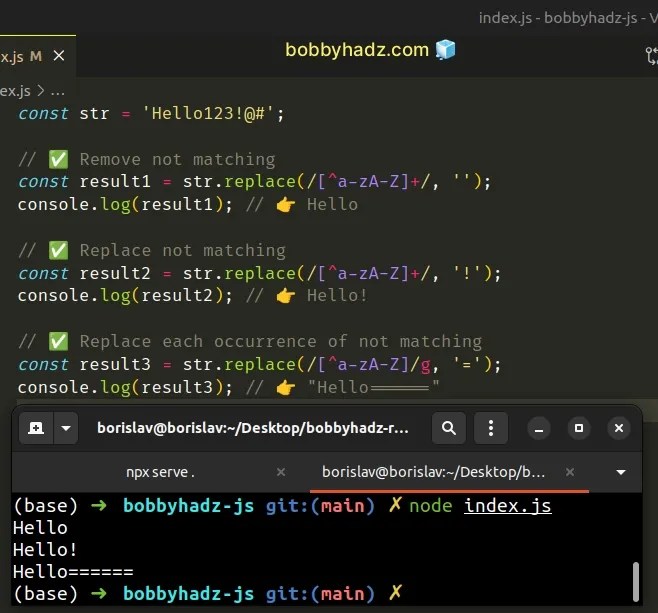658x613 pixels.
Task: Click 'Replace each occurrence of not matching' comment
Action: click(x=250, y=342)
